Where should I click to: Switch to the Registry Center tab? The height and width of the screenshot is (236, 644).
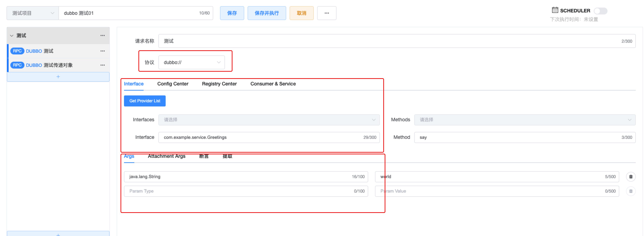(x=219, y=84)
